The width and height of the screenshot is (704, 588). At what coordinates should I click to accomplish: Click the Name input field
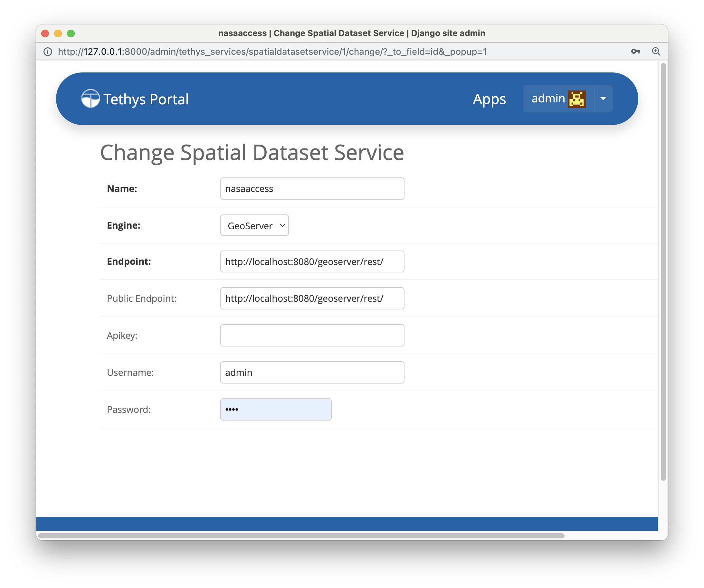[x=312, y=188]
